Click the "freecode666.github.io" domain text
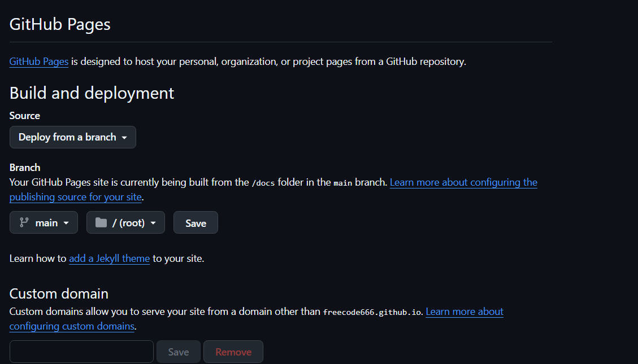The width and height of the screenshot is (638, 364). point(372,312)
